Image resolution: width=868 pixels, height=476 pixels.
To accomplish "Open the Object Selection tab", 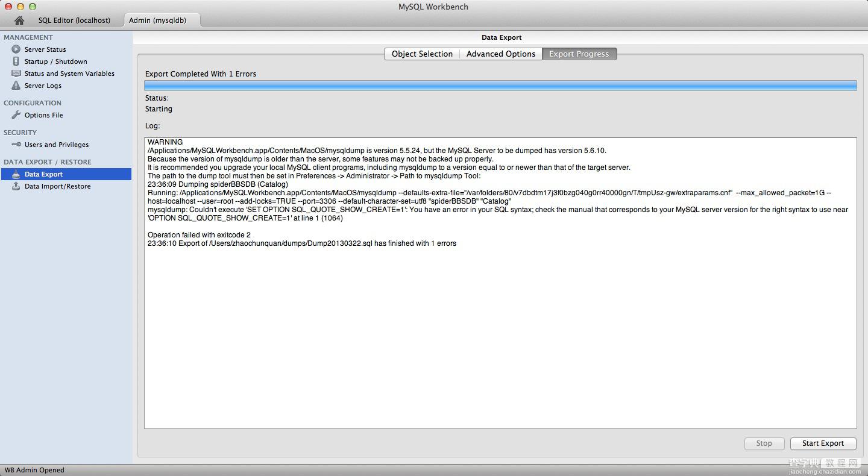I will pos(422,54).
